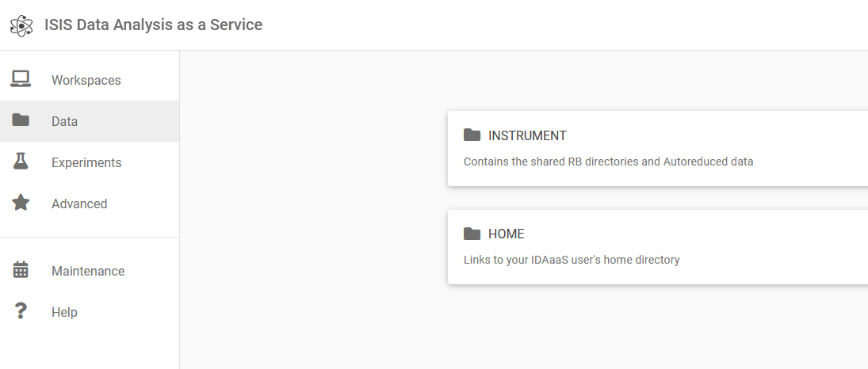The width and height of the screenshot is (868, 369).
Task: Open the INSTRUMENT card title
Action: click(x=527, y=135)
